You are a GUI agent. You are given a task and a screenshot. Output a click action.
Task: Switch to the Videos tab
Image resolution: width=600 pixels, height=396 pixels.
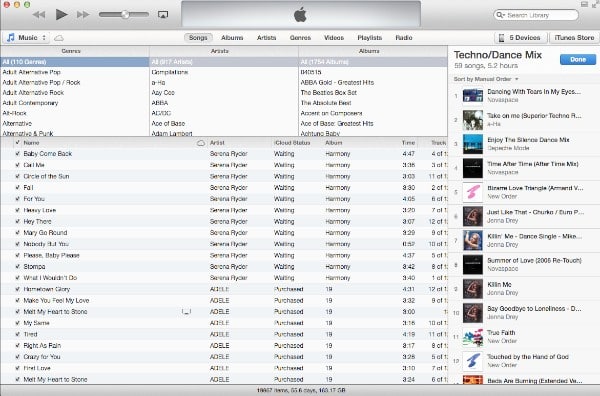coord(334,37)
